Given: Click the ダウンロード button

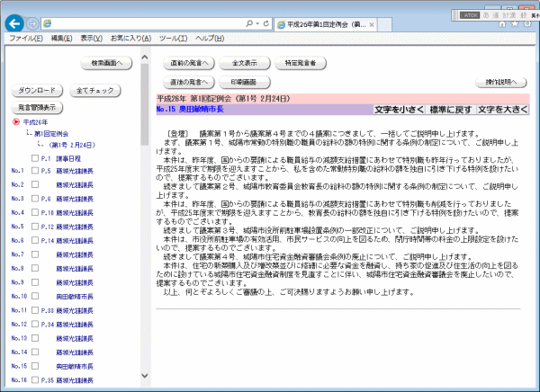Looking at the screenshot, I should click(37, 91).
